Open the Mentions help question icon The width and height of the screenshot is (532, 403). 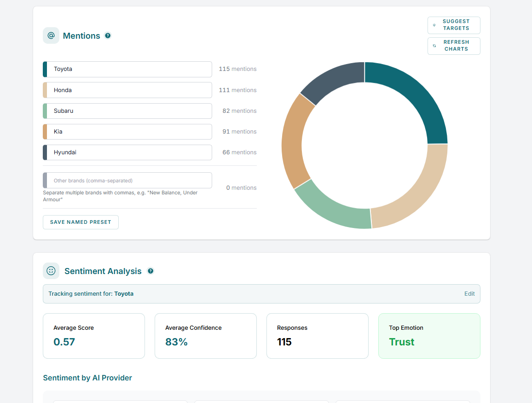pyautogui.click(x=108, y=35)
